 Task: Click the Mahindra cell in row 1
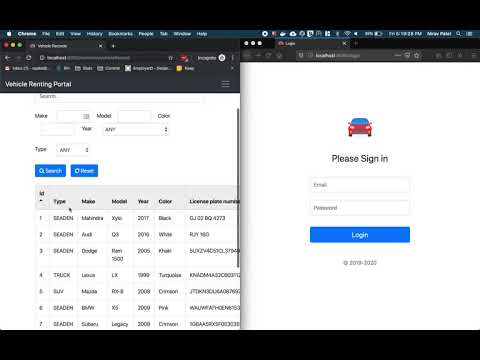[x=92, y=218]
